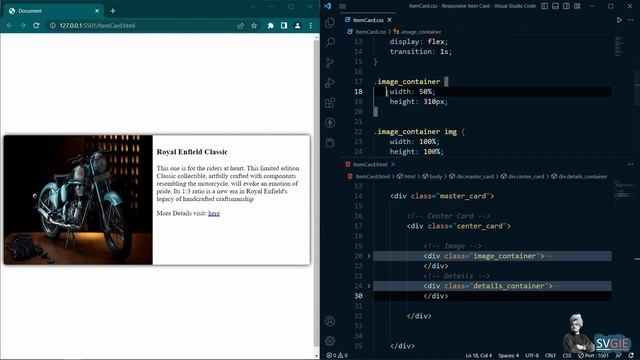The width and height of the screenshot is (640, 360).
Task: Reload the browser page
Action: (x=36, y=25)
